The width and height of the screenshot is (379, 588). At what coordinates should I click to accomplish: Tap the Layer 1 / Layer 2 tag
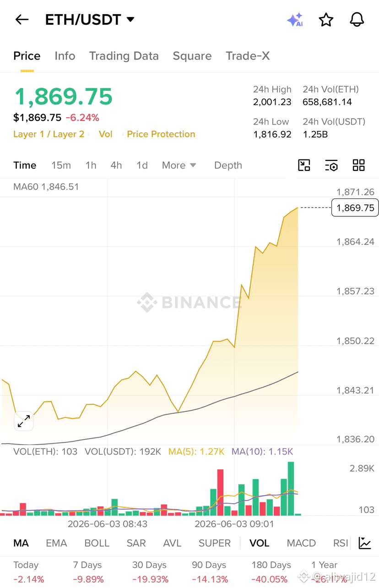click(x=49, y=134)
